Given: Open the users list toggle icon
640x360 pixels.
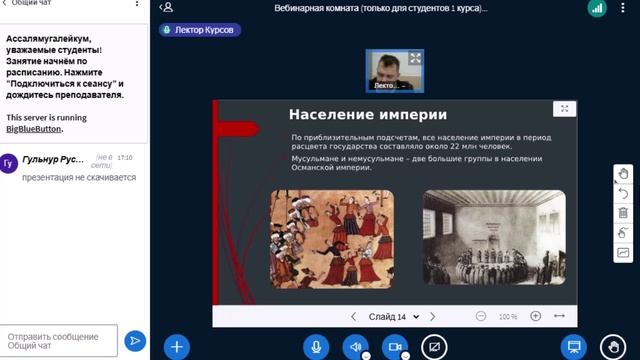Looking at the screenshot, I should pos(167,7).
